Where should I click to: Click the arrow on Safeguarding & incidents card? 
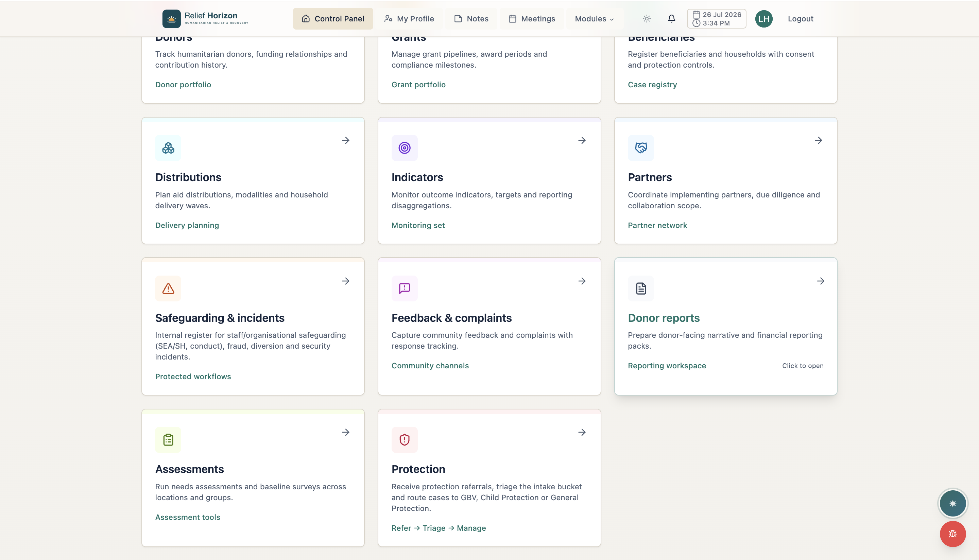(346, 281)
